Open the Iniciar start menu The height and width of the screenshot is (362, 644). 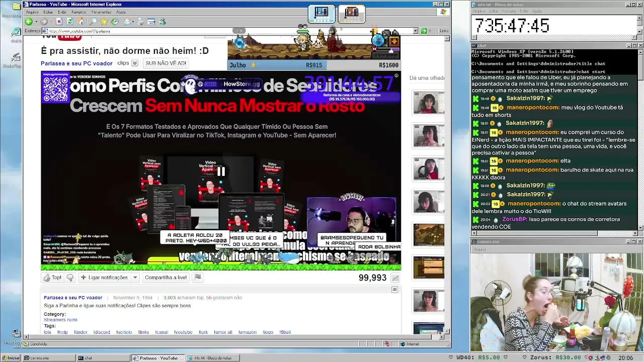11,358
